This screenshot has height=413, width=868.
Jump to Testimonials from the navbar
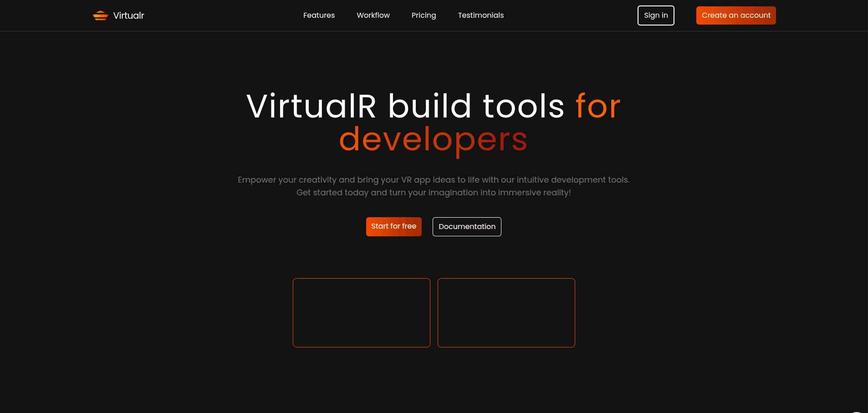click(480, 15)
